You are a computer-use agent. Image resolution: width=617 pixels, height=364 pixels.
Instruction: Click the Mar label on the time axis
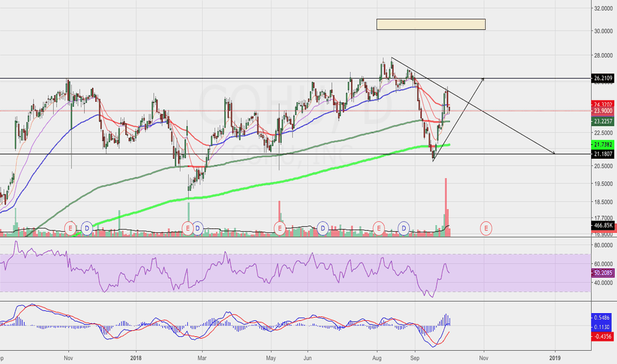pos(202,358)
